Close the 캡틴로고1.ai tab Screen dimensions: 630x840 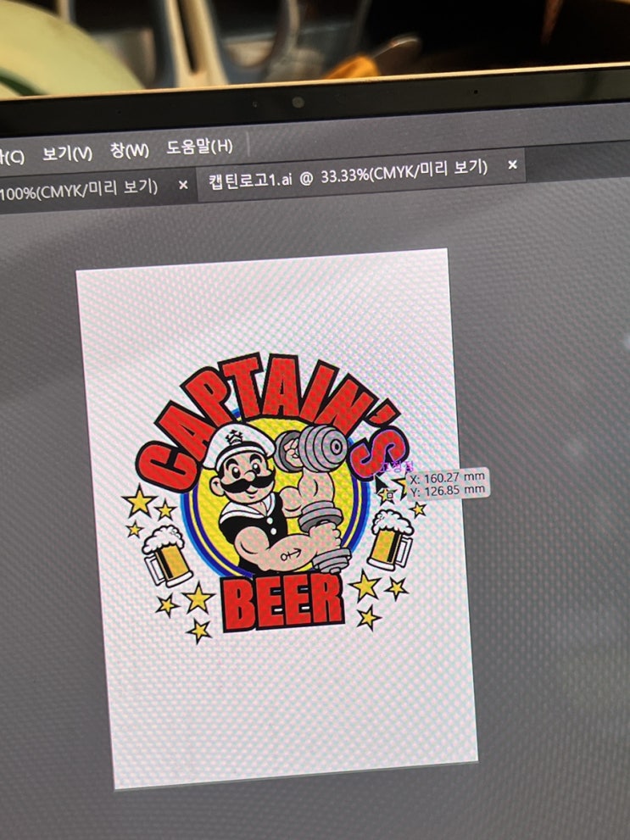(513, 164)
